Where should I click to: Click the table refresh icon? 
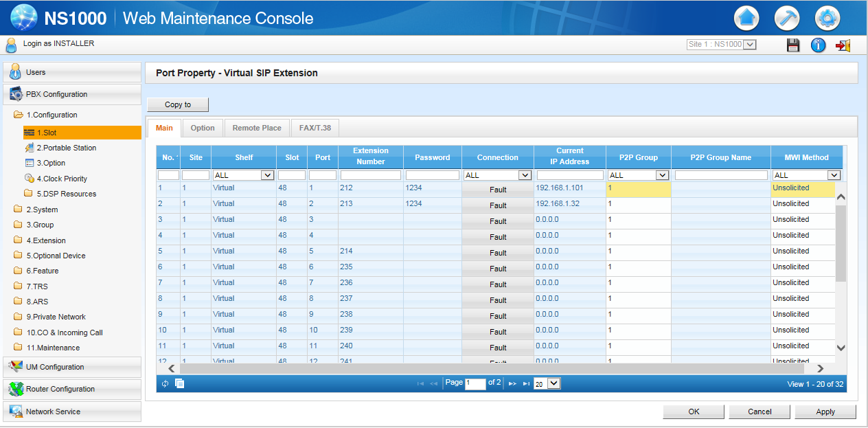click(165, 383)
